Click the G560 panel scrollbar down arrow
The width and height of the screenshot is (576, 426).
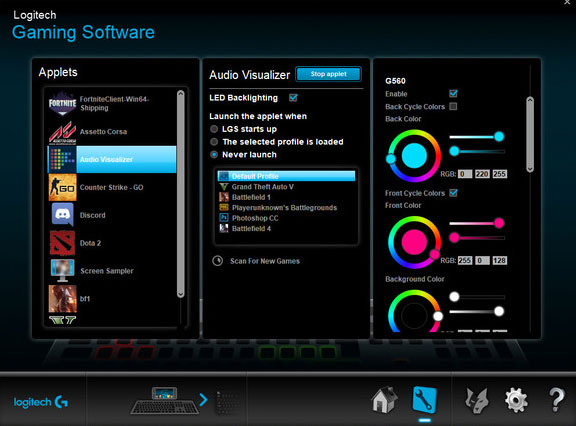point(530,169)
